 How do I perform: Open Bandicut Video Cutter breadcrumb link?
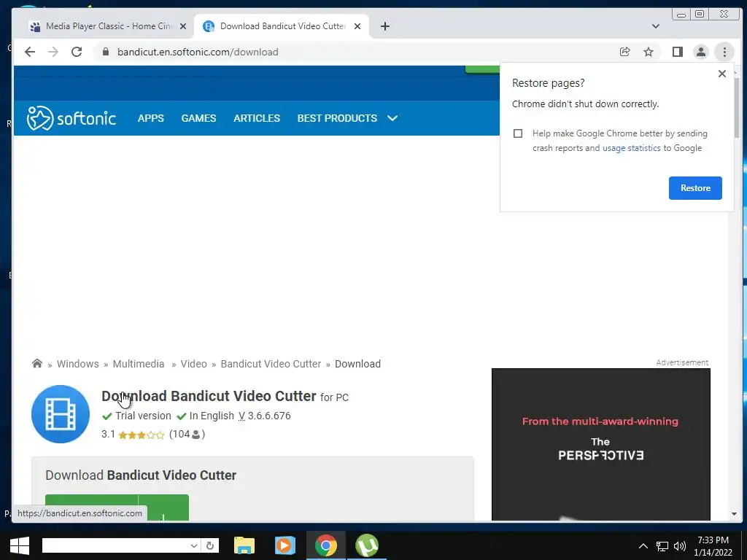[x=271, y=364]
